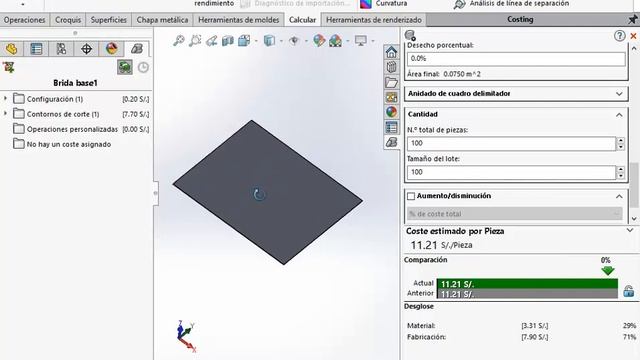Click Zoom to Fit in the view toolbar

point(179,40)
